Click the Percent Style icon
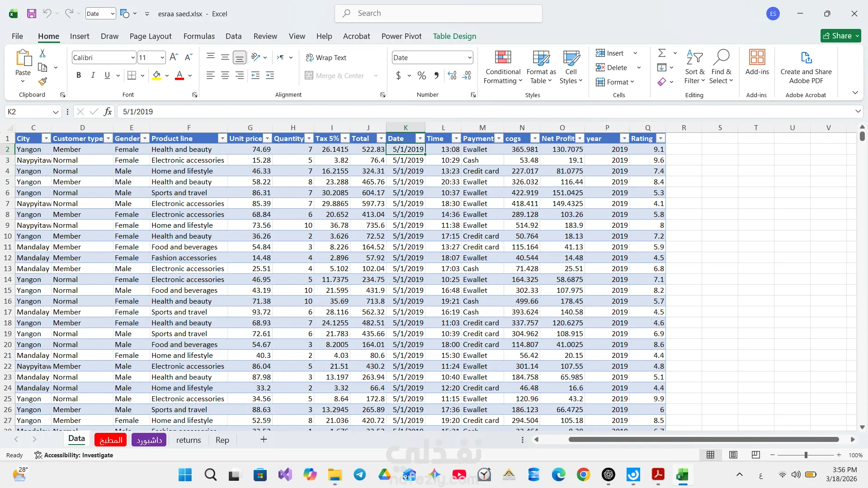This screenshot has height=488, width=868. pyautogui.click(x=421, y=75)
